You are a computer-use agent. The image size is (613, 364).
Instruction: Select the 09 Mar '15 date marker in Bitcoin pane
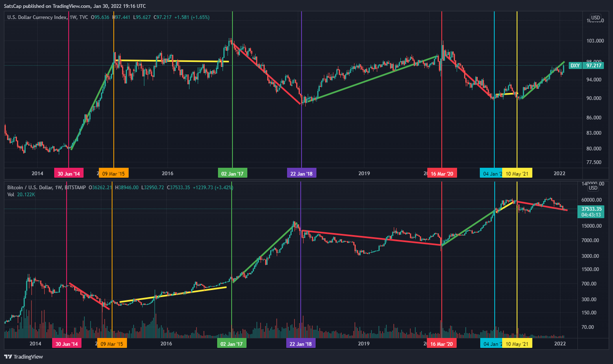pos(112,344)
